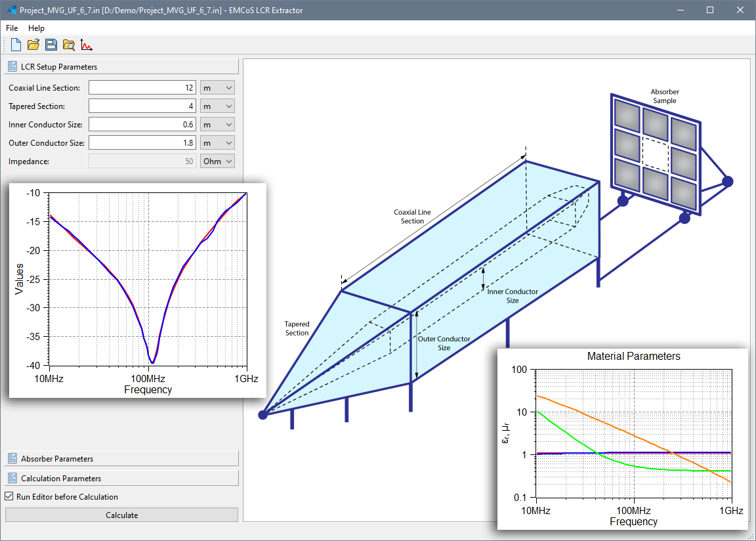Open the results graph plot icon

(87, 45)
